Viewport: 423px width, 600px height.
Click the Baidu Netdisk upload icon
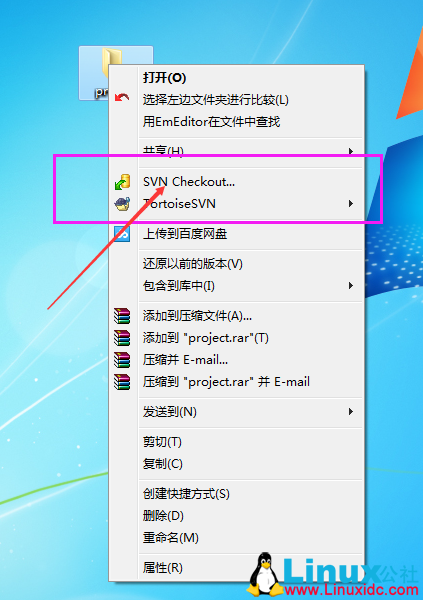pos(122,233)
